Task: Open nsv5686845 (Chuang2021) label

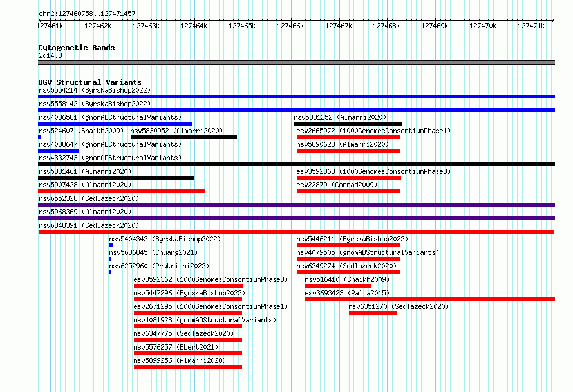Action: pyautogui.click(x=153, y=252)
